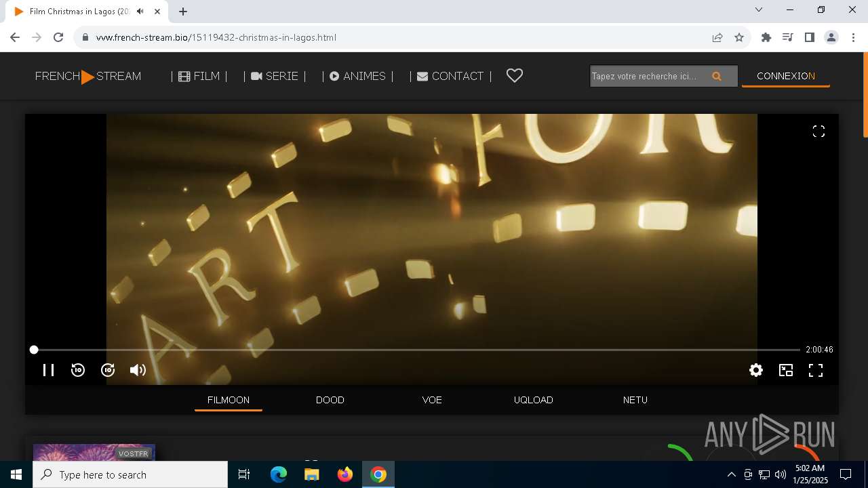Bookmark this page with star icon

(739, 37)
